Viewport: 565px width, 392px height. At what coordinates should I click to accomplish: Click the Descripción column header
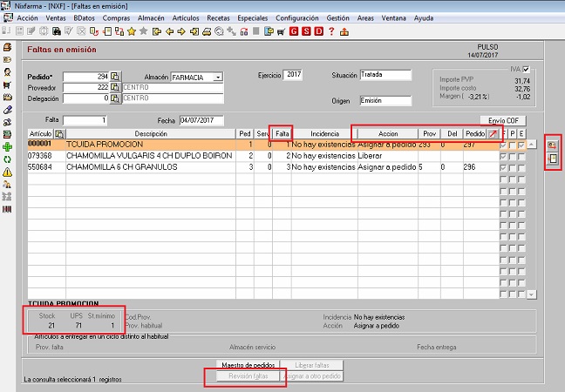pos(151,134)
